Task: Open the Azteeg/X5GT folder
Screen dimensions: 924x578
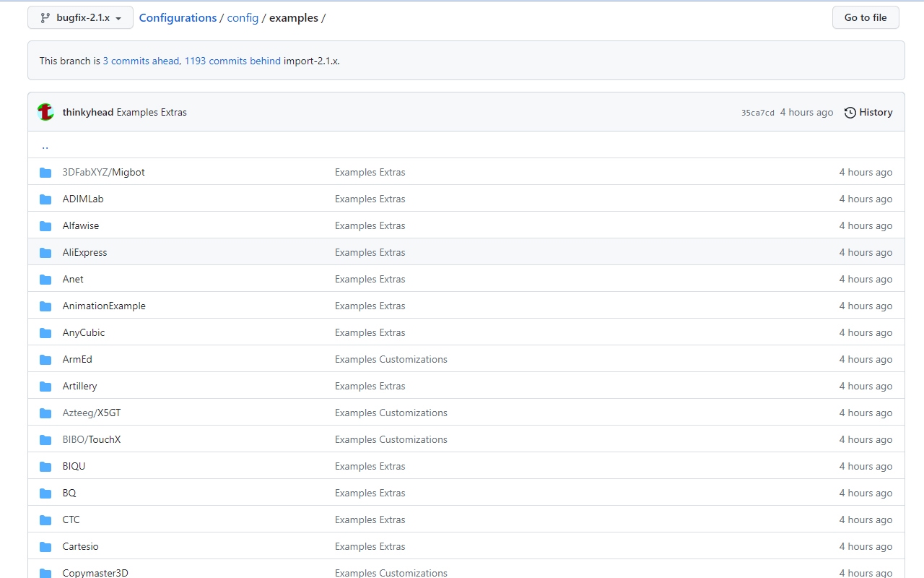Action: (92, 413)
